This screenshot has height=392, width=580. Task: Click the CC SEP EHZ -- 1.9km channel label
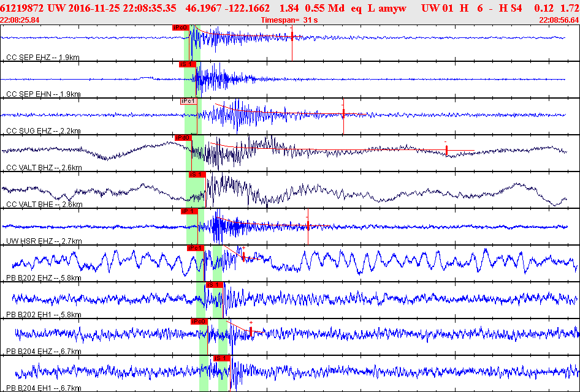coord(42,57)
